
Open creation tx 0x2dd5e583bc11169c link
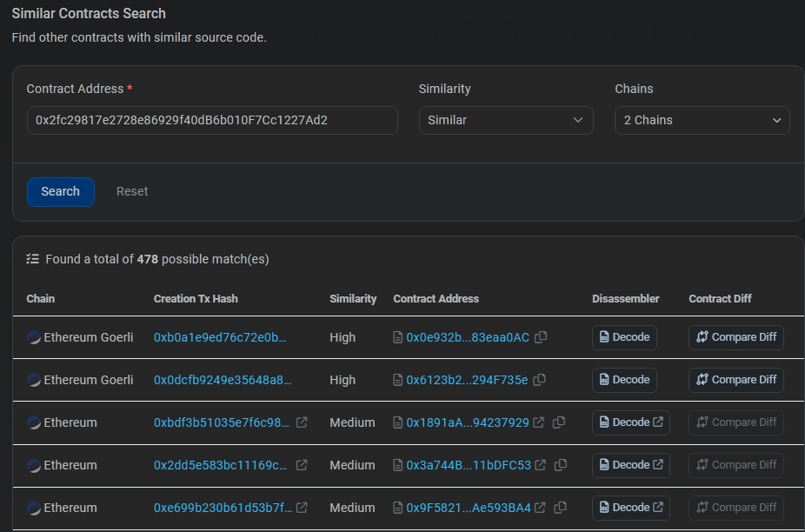[221, 465]
